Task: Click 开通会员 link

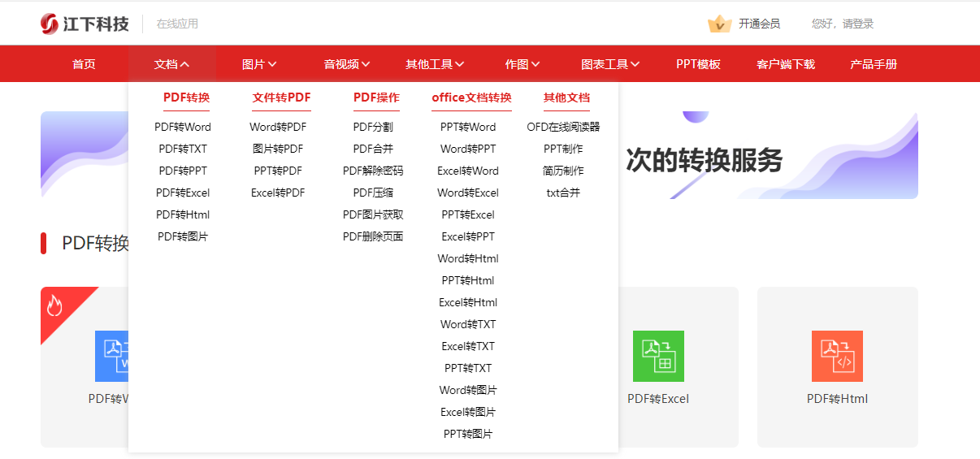Action: click(x=759, y=24)
